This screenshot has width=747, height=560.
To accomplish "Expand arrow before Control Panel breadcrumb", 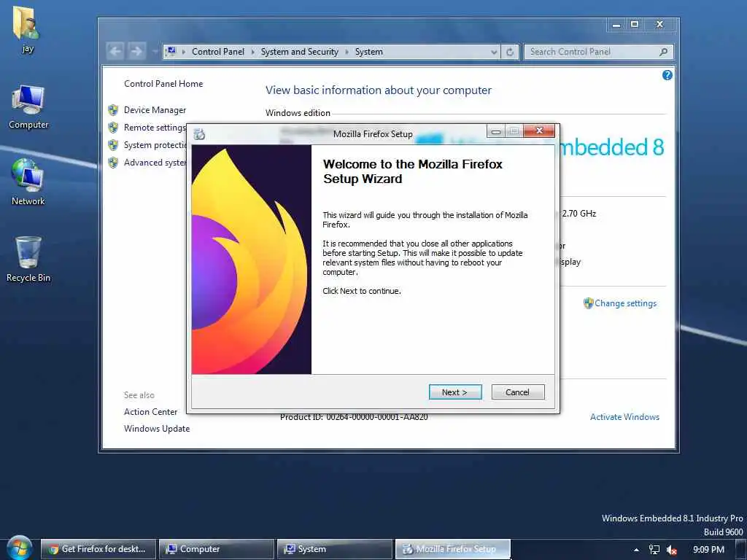I will (x=184, y=52).
